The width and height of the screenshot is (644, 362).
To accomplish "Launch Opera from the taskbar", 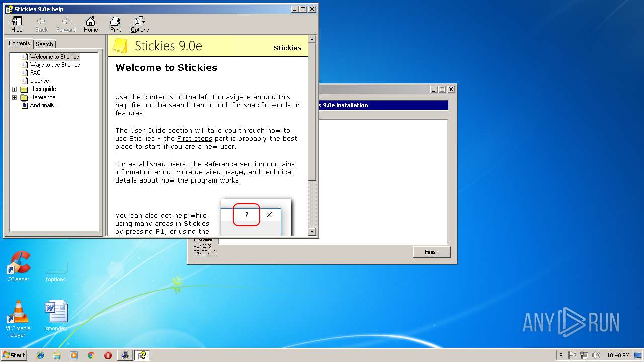I will pyautogui.click(x=108, y=355).
